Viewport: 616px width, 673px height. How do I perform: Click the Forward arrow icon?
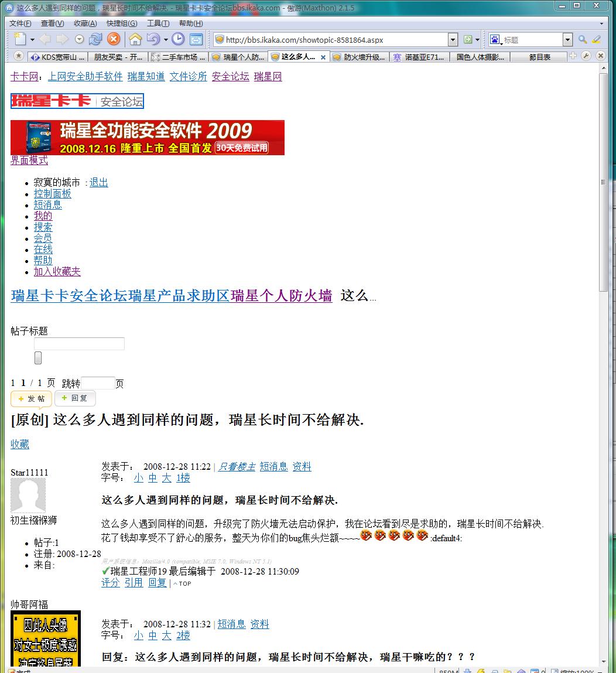pyautogui.click(x=63, y=39)
